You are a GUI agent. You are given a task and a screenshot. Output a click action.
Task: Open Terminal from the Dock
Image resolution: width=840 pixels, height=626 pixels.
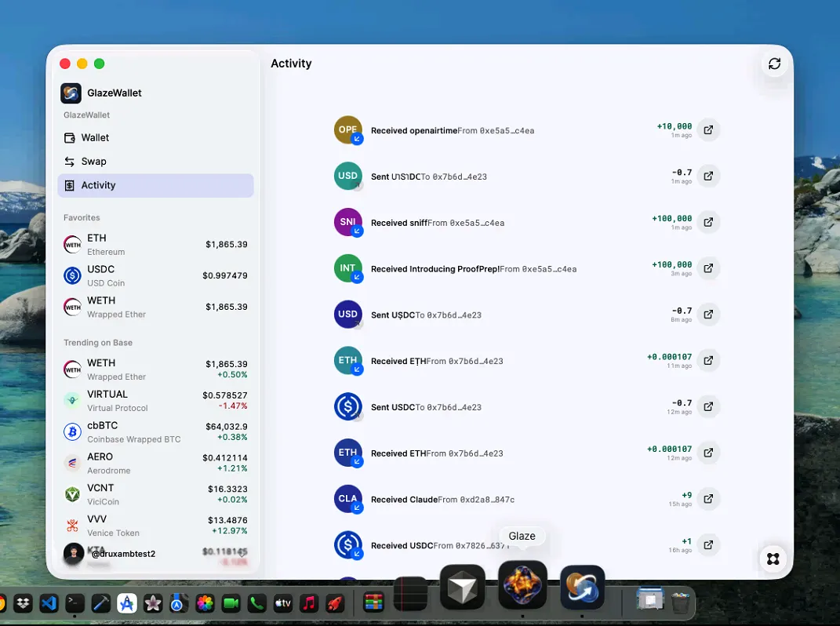pyautogui.click(x=75, y=603)
